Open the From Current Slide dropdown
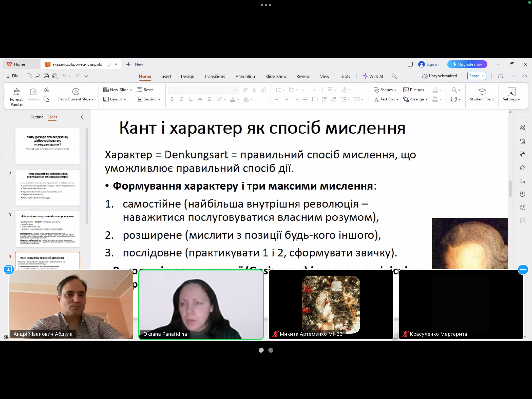Viewport: 532px width, 399px height. [93, 99]
